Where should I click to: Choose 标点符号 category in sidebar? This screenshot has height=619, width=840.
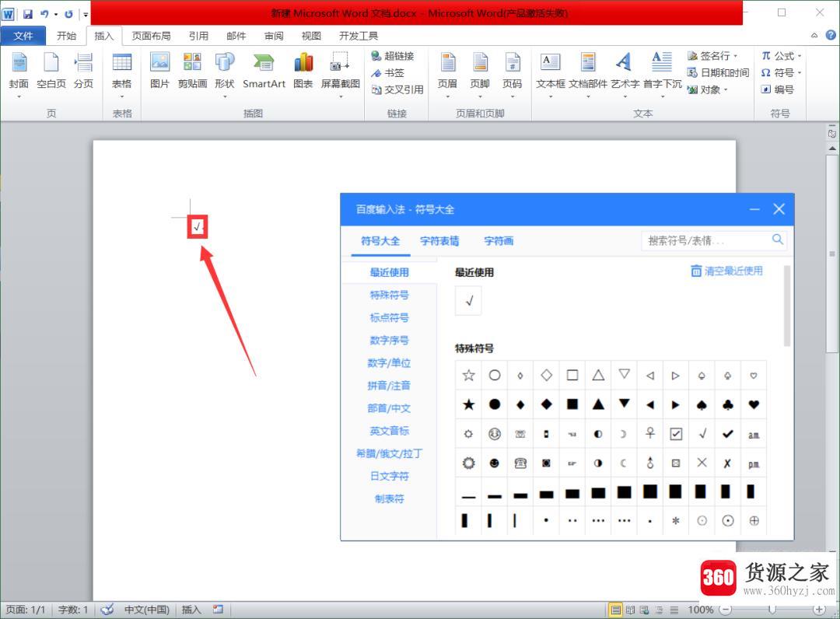point(390,317)
